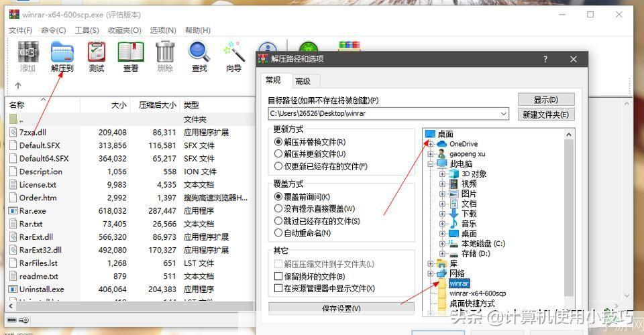This screenshot has height=335, width=644.
Task: Select the 视频 video folder icon
Action: (x=454, y=184)
